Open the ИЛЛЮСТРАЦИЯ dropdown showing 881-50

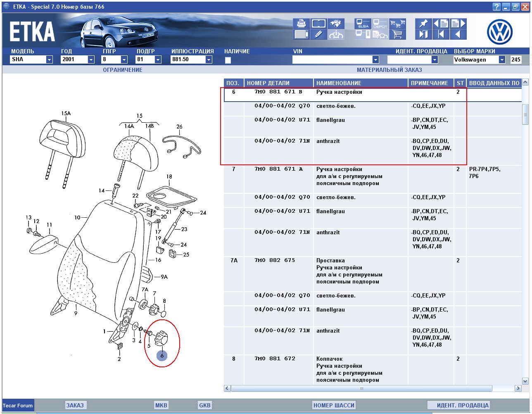209,60
